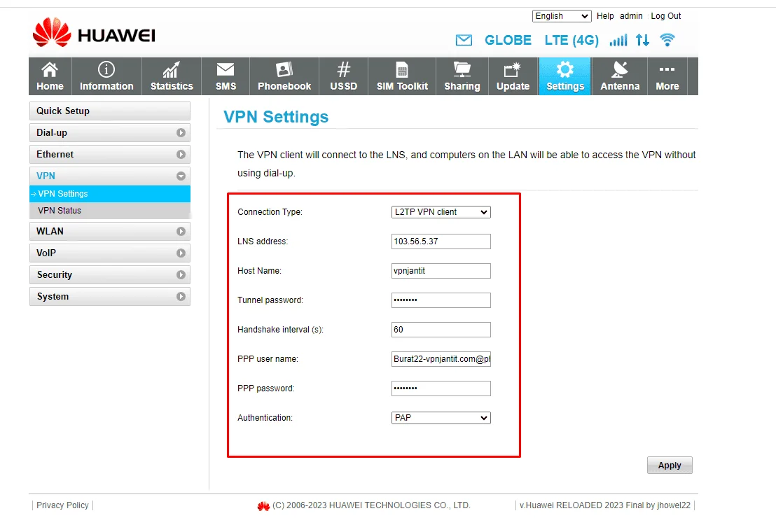Viewport: 776px width, 532px height.
Task: Click the small Huawei logo in footer
Action: click(x=263, y=506)
